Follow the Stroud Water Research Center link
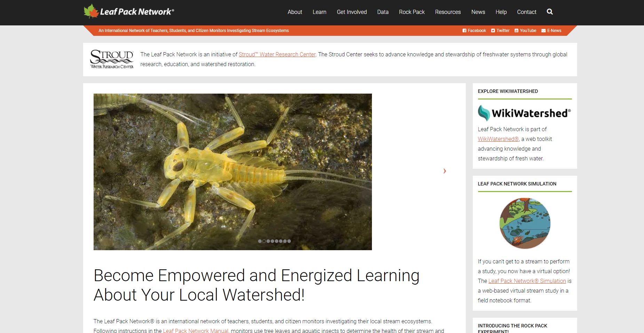 (277, 54)
